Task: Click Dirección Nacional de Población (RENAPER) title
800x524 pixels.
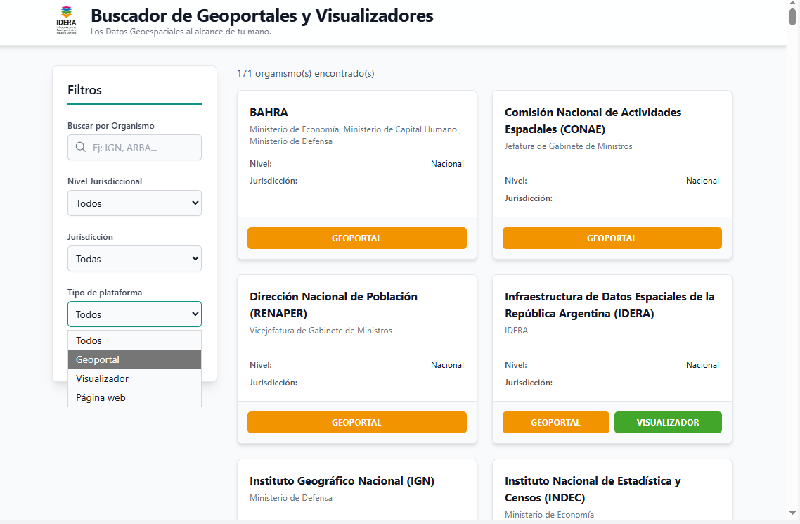Action: tap(334, 305)
